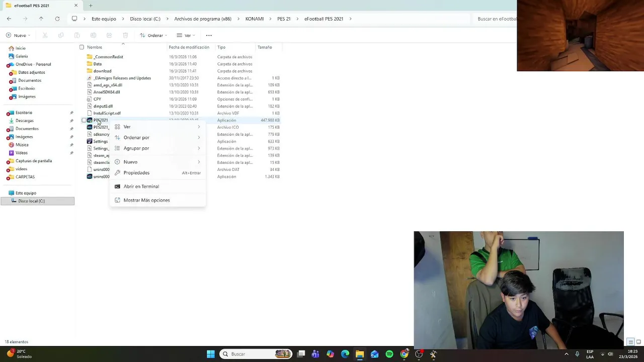Open Agrupar por in context menu
This screenshot has width=644, height=362.
point(157,148)
